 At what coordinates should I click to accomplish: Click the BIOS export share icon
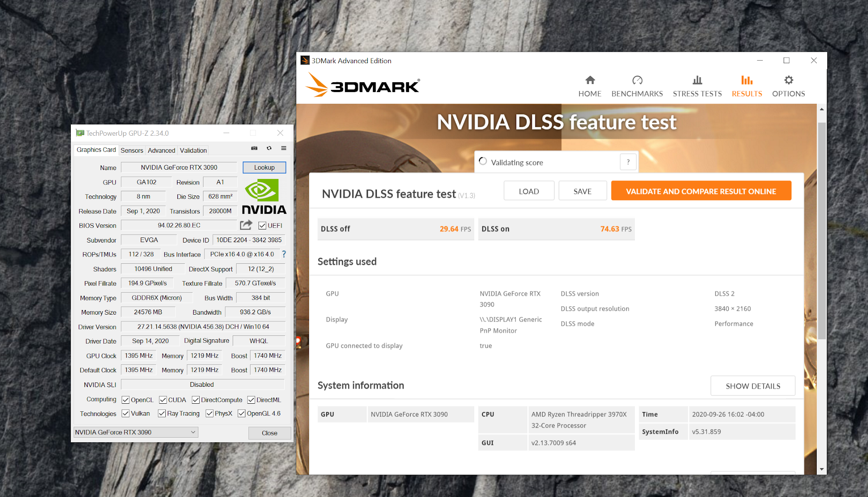pyautogui.click(x=246, y=225)
